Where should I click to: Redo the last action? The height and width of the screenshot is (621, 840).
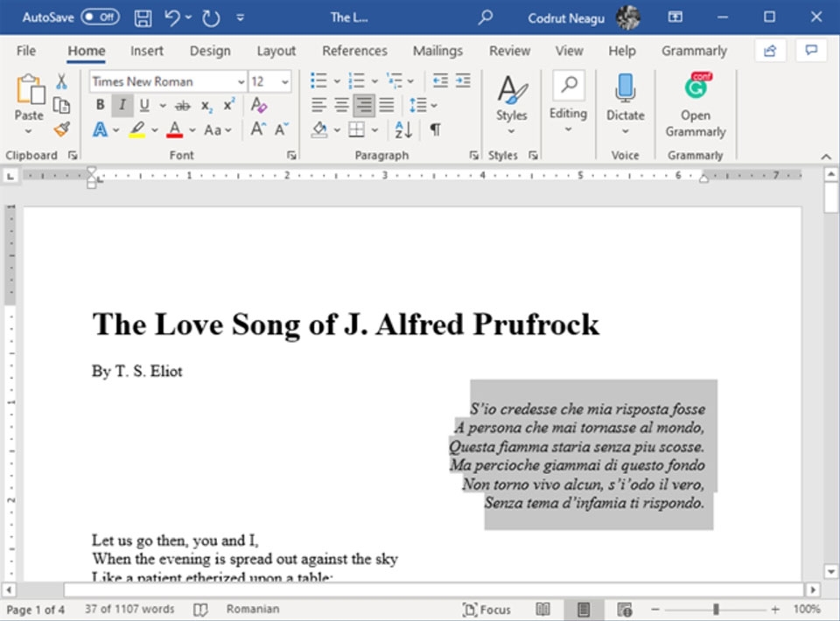tap(211, 17)
